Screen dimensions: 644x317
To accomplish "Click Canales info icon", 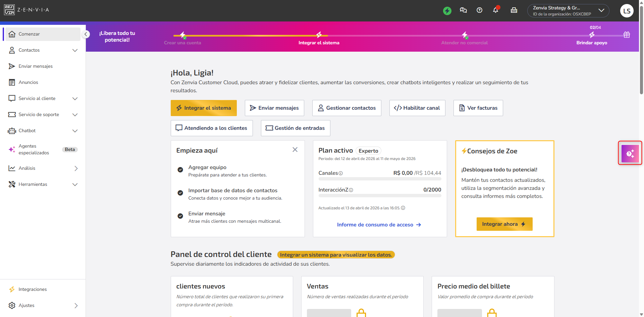I will click(x=341, y=173).
